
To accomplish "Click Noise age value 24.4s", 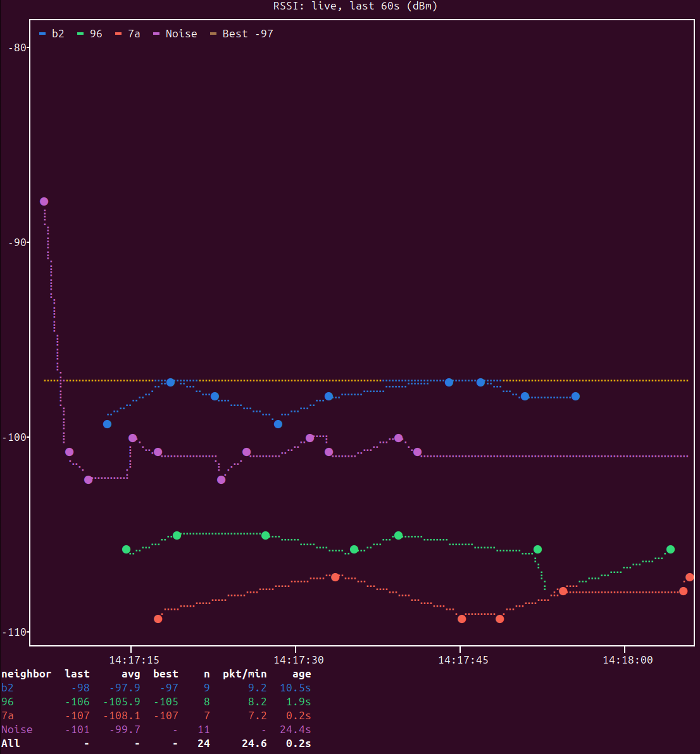I will pyautogui.click(x=296, y=729).
